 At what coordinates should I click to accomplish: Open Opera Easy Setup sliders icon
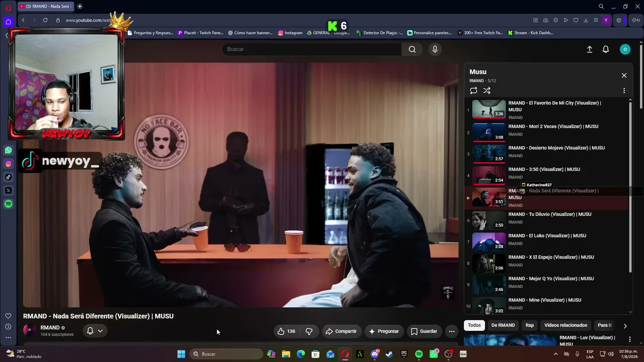596,20
